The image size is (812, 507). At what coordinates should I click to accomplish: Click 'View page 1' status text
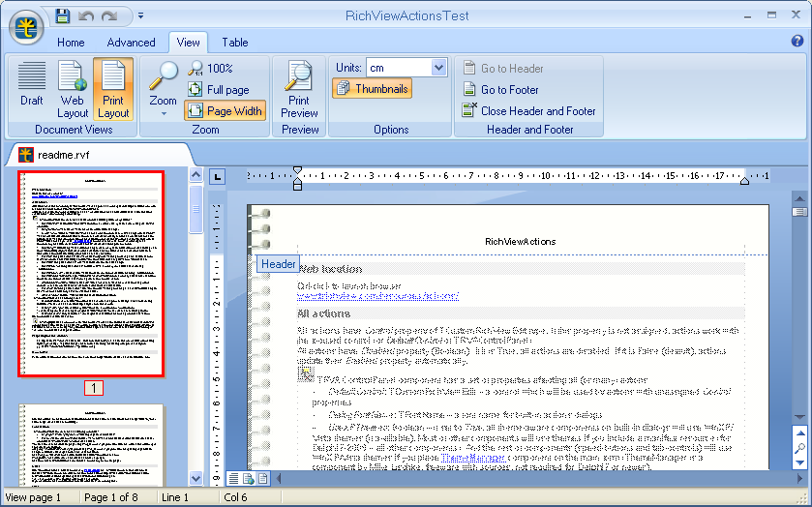33,497
